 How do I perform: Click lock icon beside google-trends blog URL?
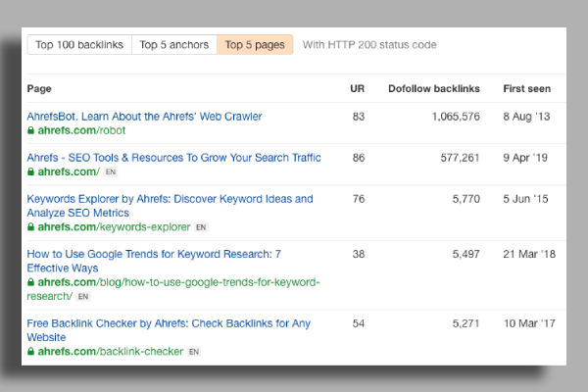coord(30,282)
